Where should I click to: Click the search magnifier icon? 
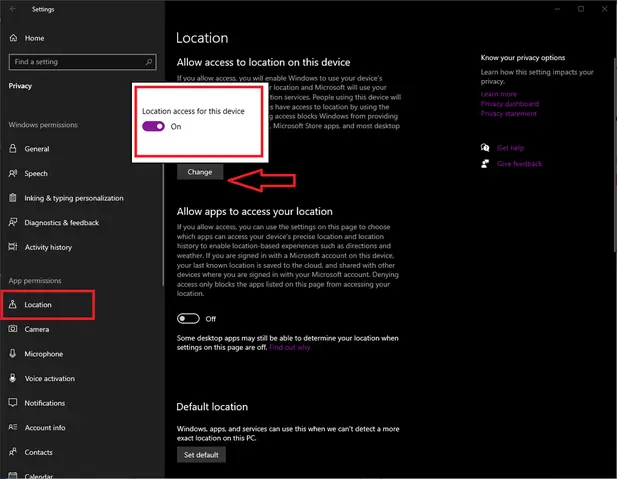tap(149, 62)
